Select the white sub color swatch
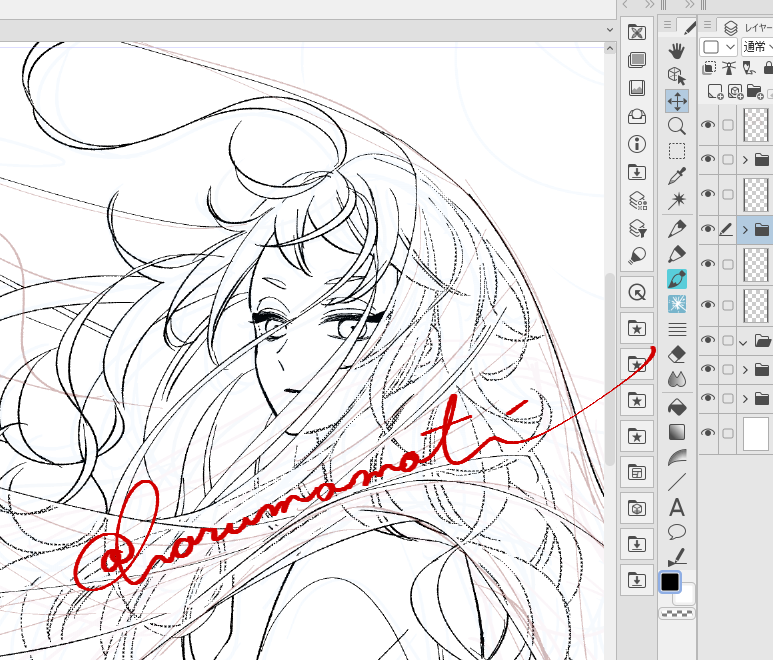Viewport: 773px width, 660px height. (x=687, y=595)
